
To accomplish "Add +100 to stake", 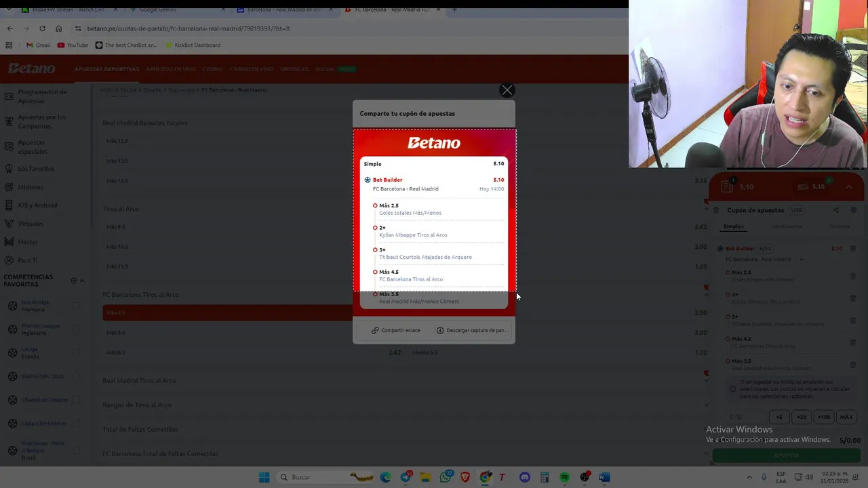I will 824,417.
